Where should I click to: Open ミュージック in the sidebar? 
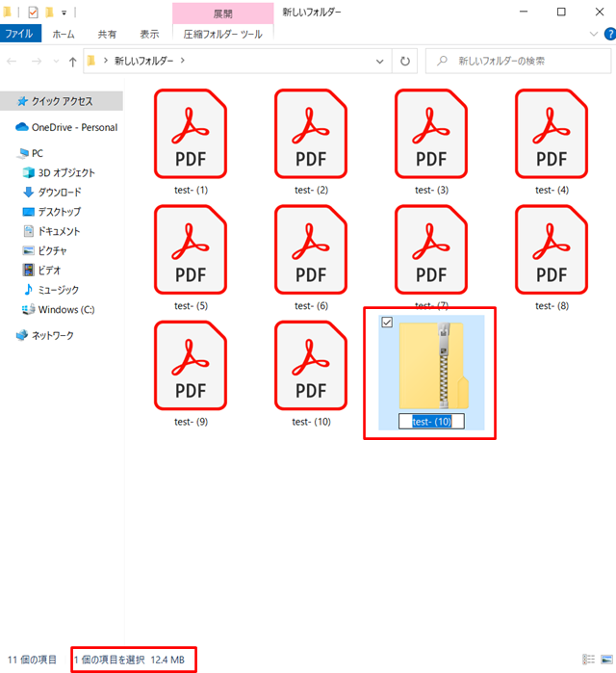(x=51, y=290)
